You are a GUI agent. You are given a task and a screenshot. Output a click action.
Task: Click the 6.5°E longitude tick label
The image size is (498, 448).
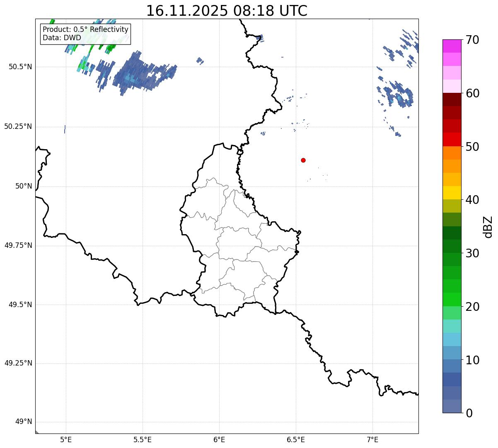tap(296, 440)
